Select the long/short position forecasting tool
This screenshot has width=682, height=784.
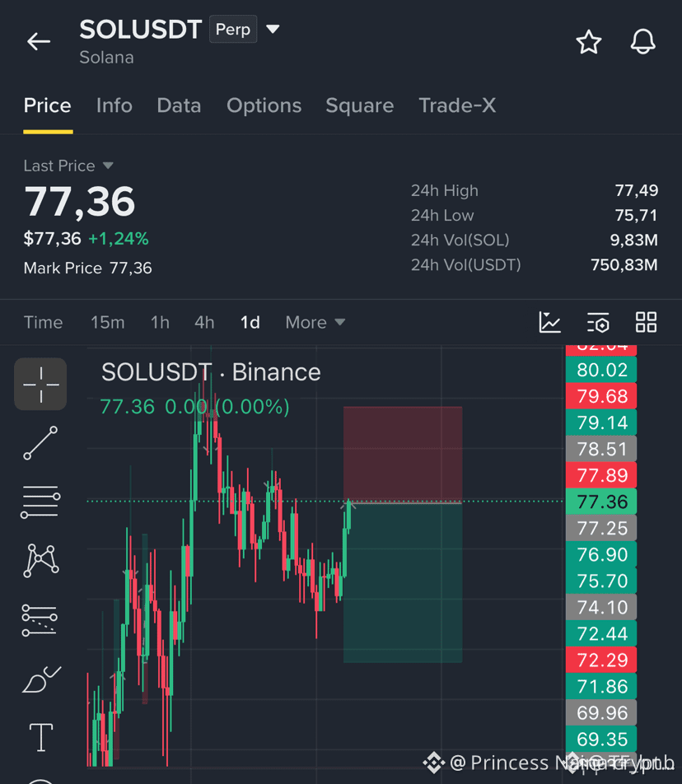(x=40, y=620)
